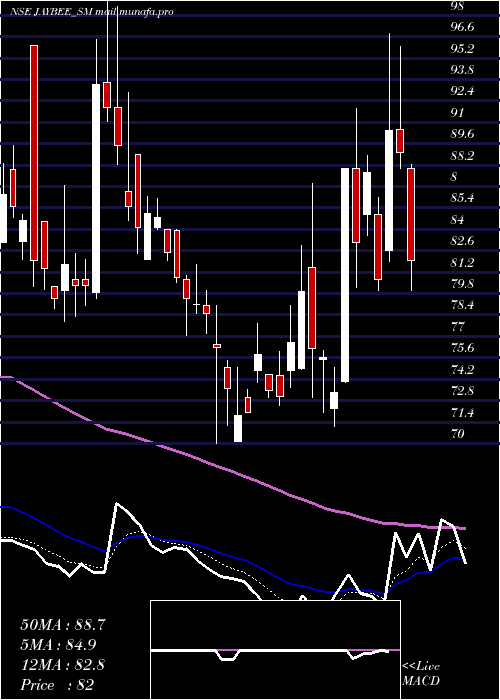
Task: Click the 81.2 price axis label
Action: (x=462, y=262)
